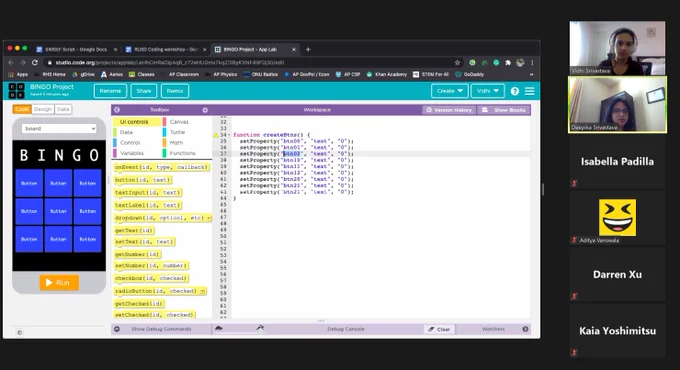Viewport: 680px width, 370px height.
Task: Click the onEvent code block
Action: click(x=161, y=167)
